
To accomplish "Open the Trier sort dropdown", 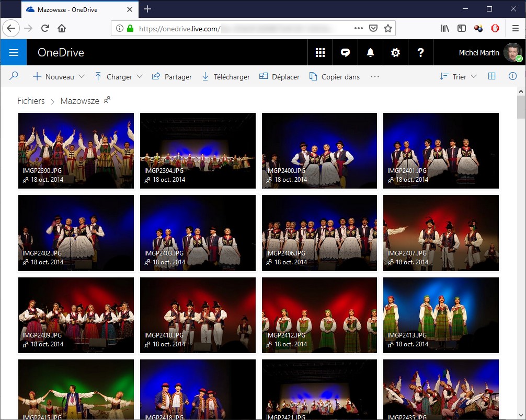I will [x=459, y=77].
